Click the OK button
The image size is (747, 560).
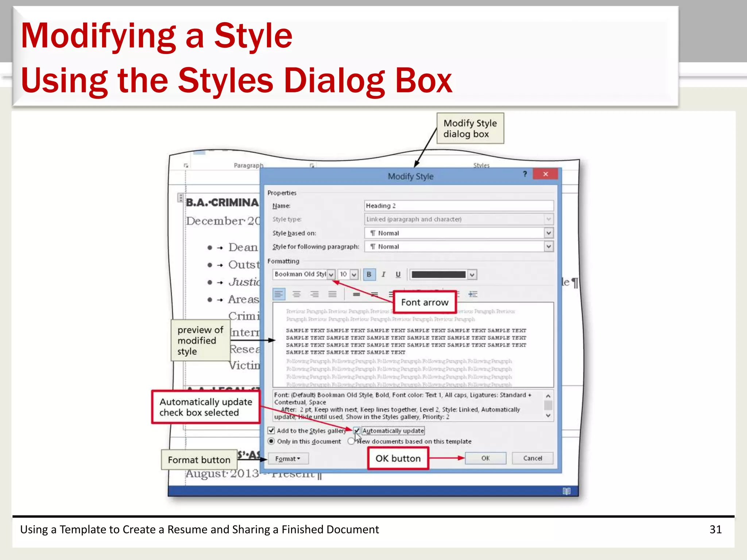click(x=485, y=458)
